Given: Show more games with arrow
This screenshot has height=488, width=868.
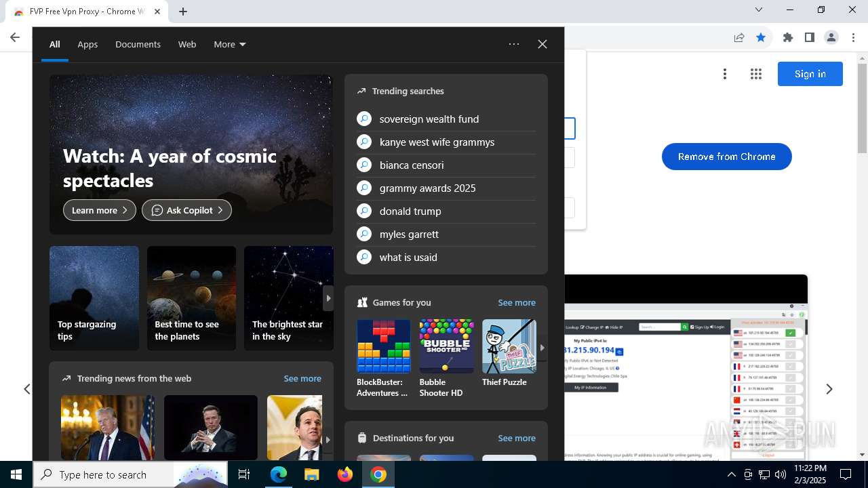Looking at the screenshot, I should [x=542, y=347].
